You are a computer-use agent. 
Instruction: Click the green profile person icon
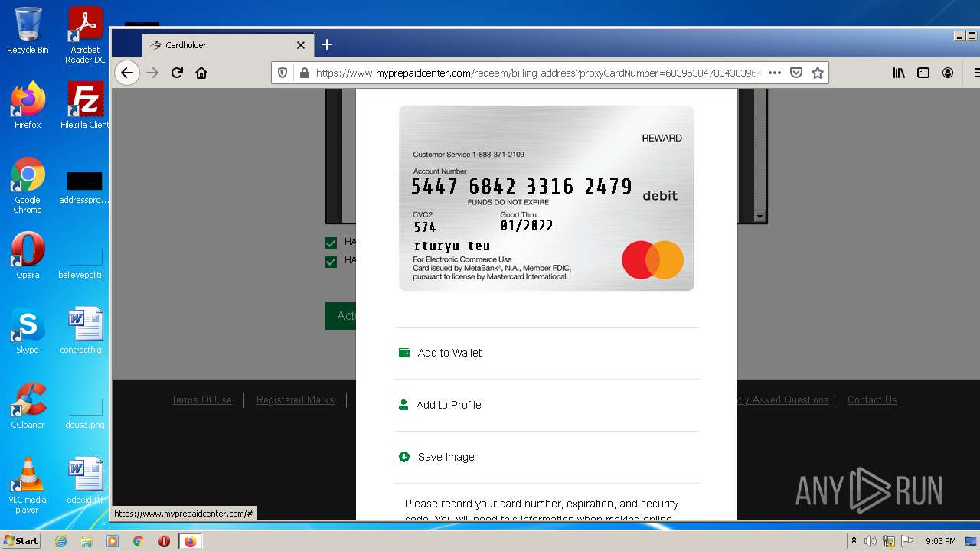(x=403, y=405)
